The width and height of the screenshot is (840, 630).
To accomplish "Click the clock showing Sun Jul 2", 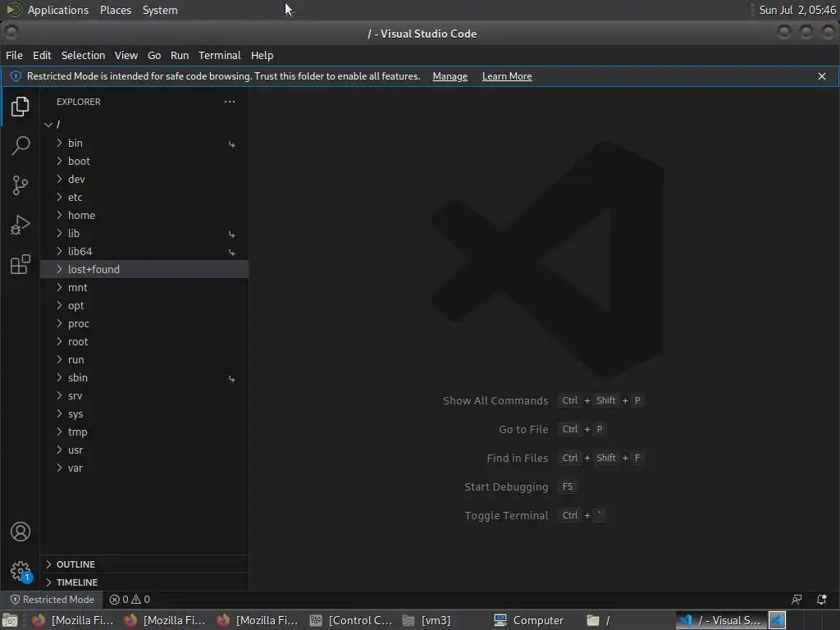I will tap(797, 10).
